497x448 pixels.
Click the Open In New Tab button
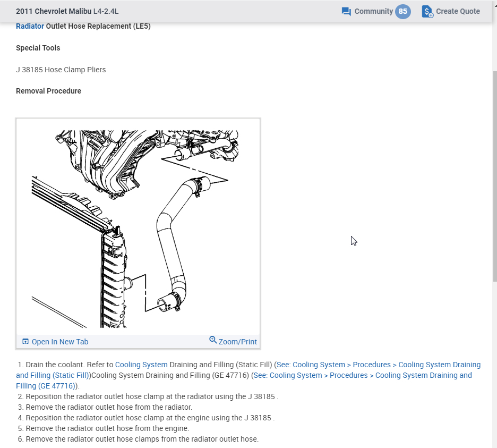pos(59,341)
